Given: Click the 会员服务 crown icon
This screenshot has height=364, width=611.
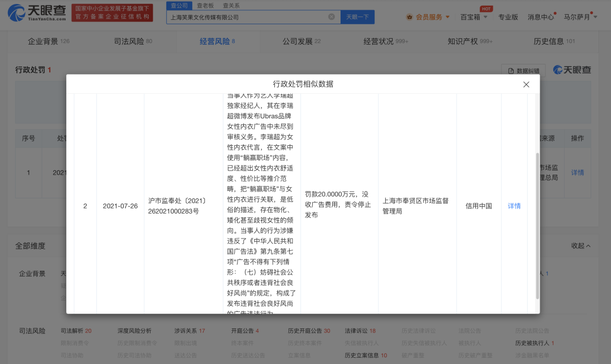Looking at the screenshot, I should click(x=409, y=17).
